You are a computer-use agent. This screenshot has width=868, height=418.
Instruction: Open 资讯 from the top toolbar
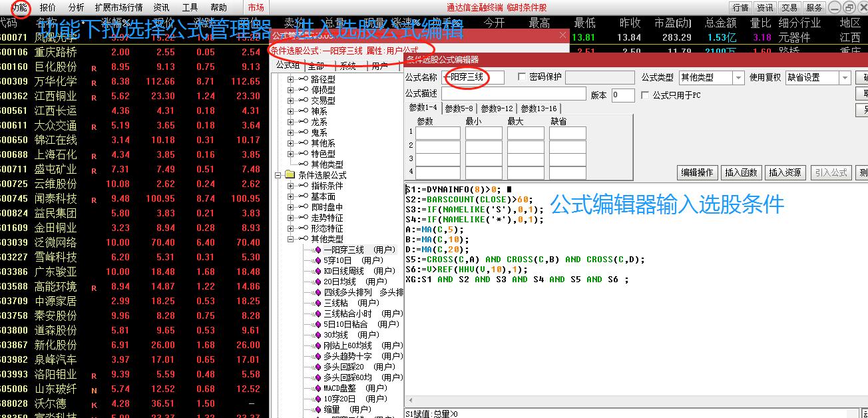765,7
